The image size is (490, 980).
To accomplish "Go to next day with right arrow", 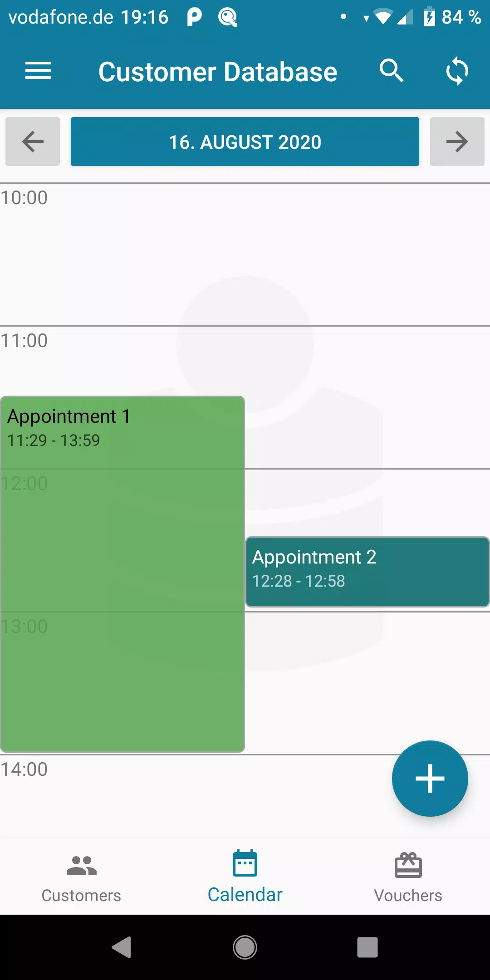I will pos(457,142).
